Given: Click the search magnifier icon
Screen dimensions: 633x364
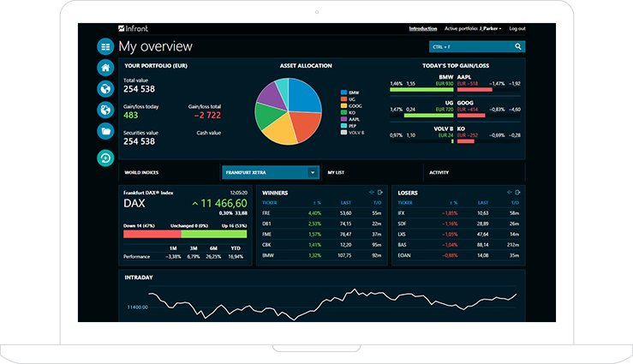Looking at the screenshot, I should click(518, 46).
